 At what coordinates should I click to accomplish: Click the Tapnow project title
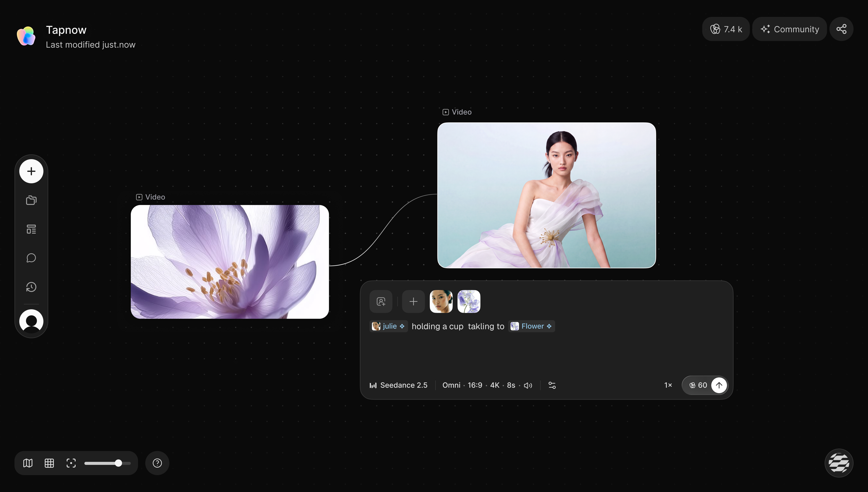point(66,30)
